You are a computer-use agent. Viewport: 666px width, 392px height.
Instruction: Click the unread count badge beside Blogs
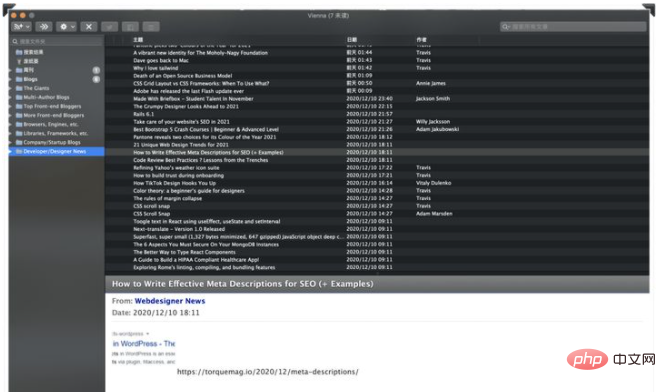pyautogui.click(x=96, y=79)
